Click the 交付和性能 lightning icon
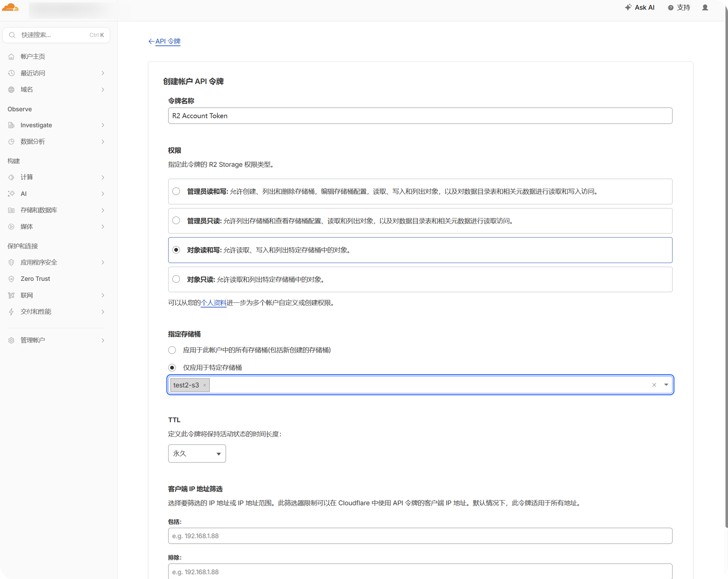This screenshot has height=579, width=728. [x=11, y=312]
